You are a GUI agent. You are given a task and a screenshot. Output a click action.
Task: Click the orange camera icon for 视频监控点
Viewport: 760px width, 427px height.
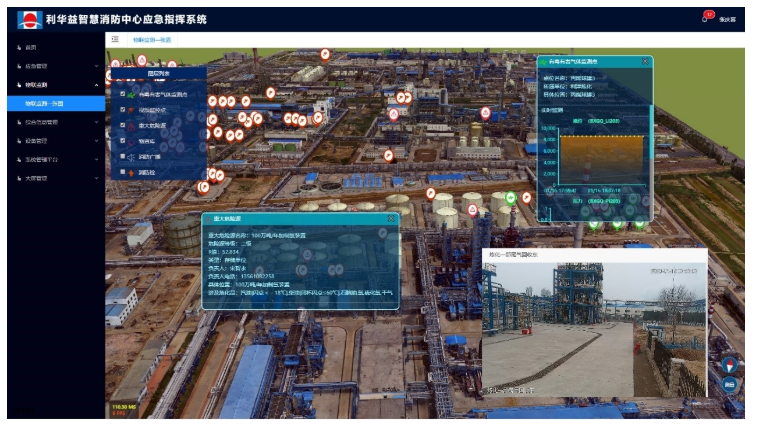pyautogui.click(x=131, y=110)
